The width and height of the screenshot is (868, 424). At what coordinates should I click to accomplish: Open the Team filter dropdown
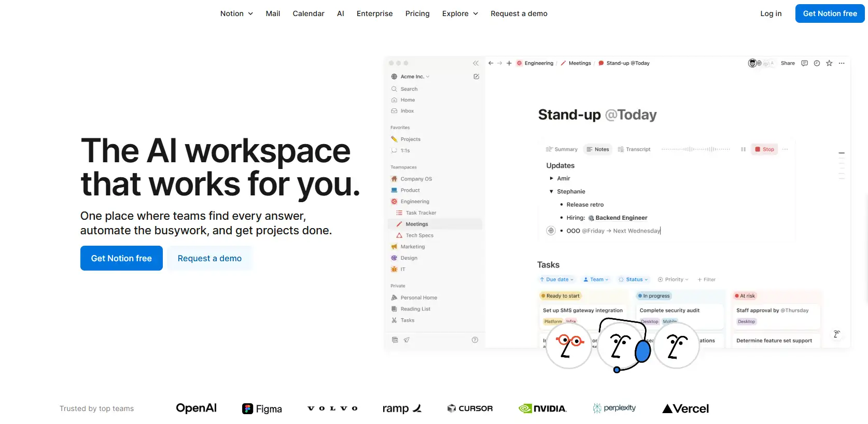coord(596,279)
